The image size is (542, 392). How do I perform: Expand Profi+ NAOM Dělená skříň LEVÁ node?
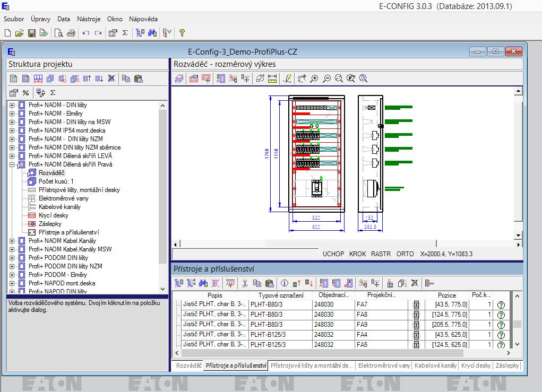point(12,156)
